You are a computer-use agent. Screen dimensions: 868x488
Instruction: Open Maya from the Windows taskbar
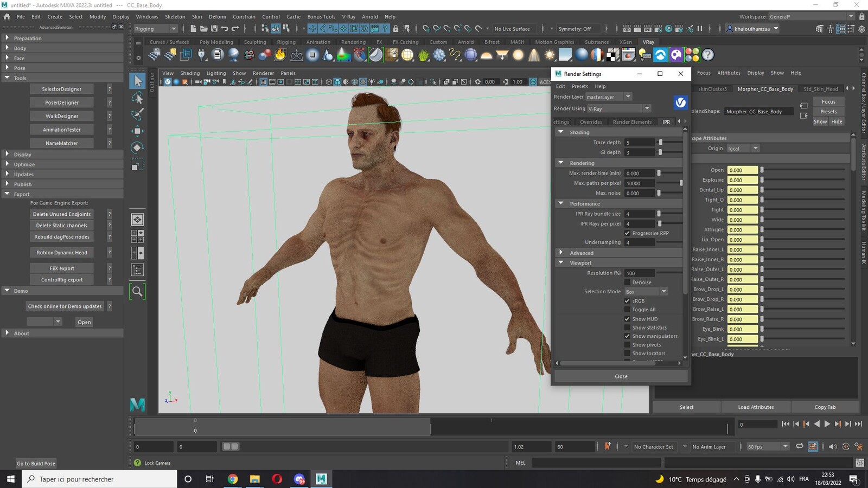pos(321,479)
